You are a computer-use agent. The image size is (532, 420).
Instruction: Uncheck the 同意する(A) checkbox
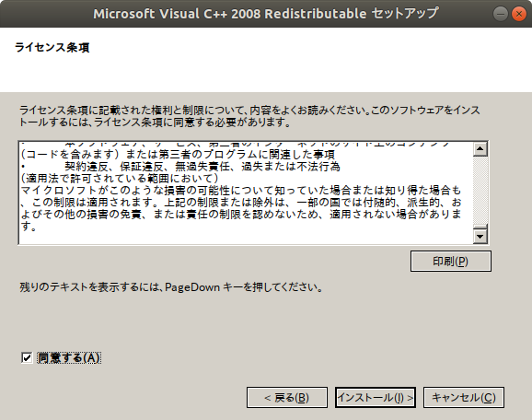tap(27, 358)
